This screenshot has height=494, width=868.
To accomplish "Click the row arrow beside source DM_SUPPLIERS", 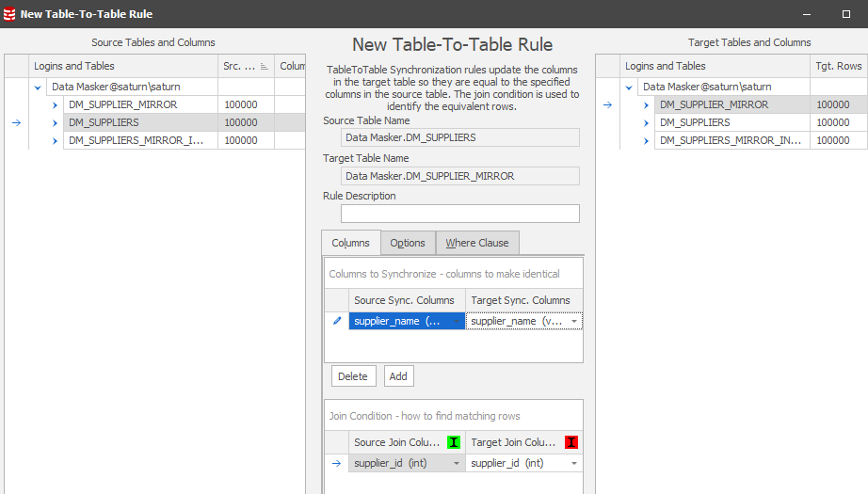I will pos(17,122).
